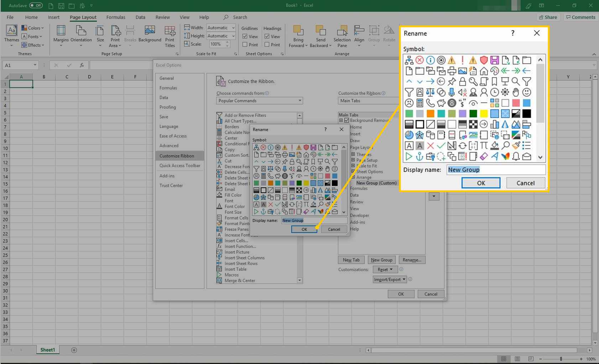Click the zoom in plus button
The height and width of the screenshot is (364, 599).
[581, 359]
